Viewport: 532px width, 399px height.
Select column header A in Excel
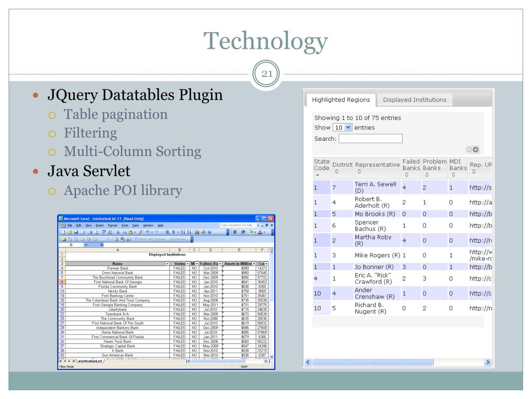coord(117,250)
